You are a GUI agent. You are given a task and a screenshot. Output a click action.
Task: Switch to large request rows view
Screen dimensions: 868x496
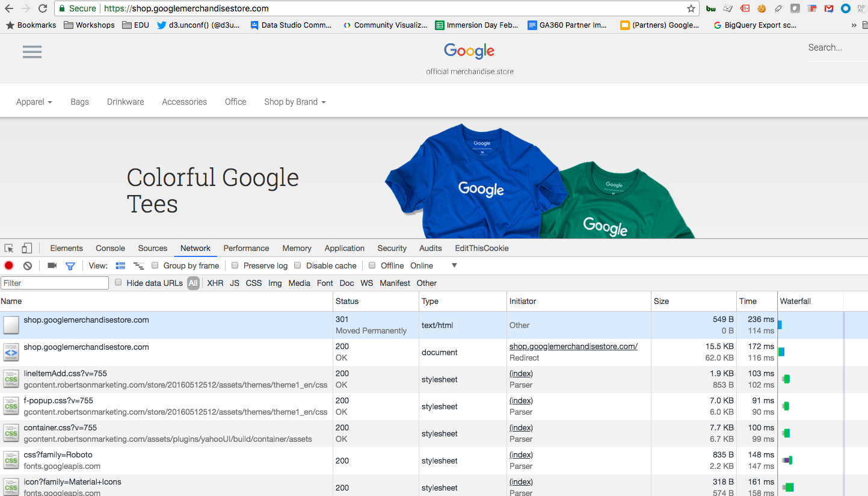(120, 265)
